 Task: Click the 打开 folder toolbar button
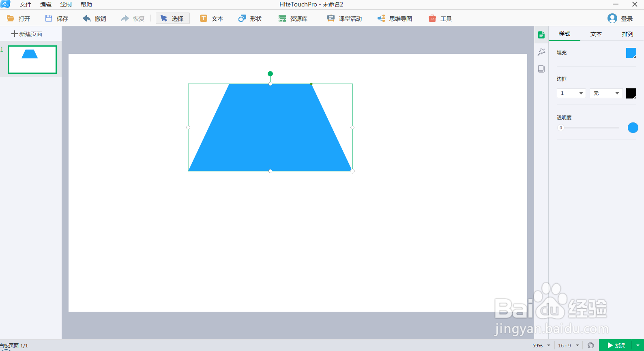click(19, 19)
